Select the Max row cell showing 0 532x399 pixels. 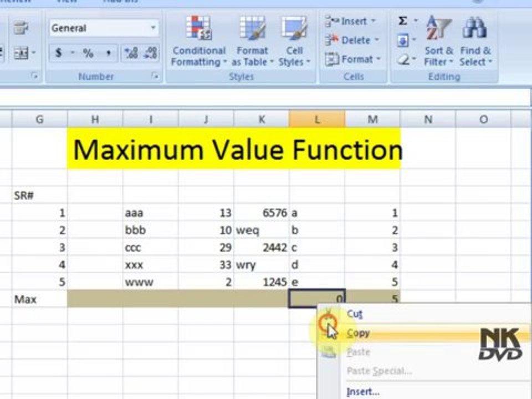(317, 299)
